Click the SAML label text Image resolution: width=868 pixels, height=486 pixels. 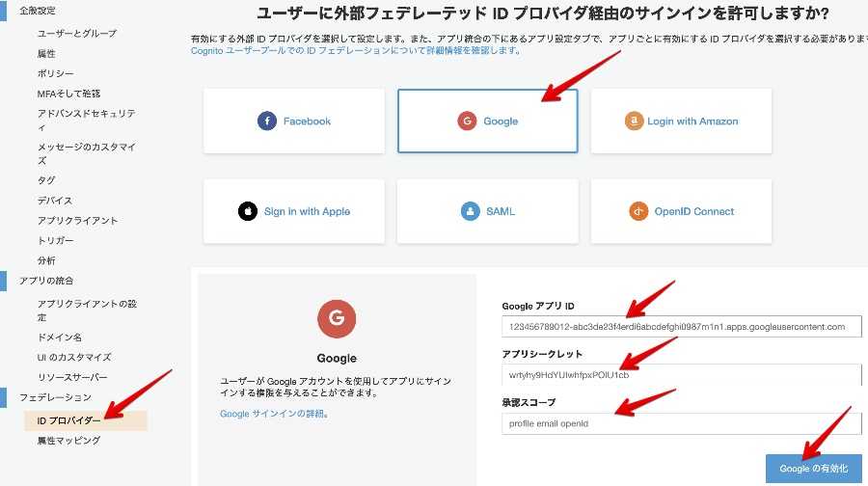pos(501,211)
